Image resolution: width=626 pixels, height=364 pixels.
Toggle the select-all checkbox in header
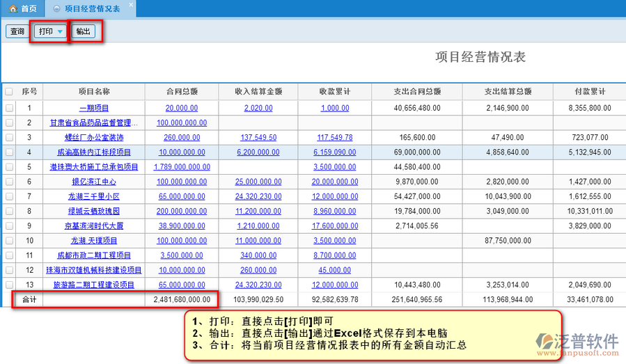9,92
